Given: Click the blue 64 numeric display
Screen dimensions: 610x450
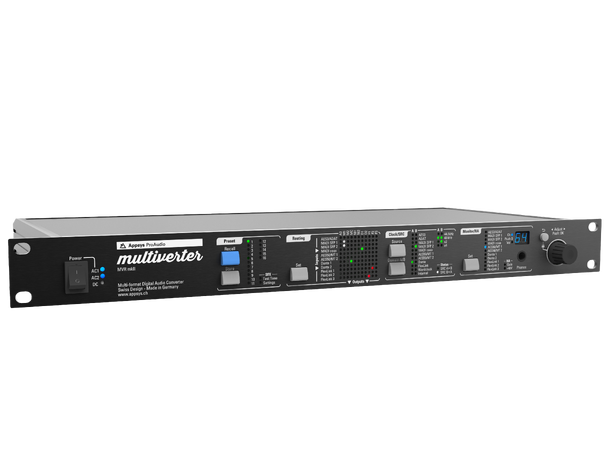Looking at the screenshot, I should [x=522, y=238].
